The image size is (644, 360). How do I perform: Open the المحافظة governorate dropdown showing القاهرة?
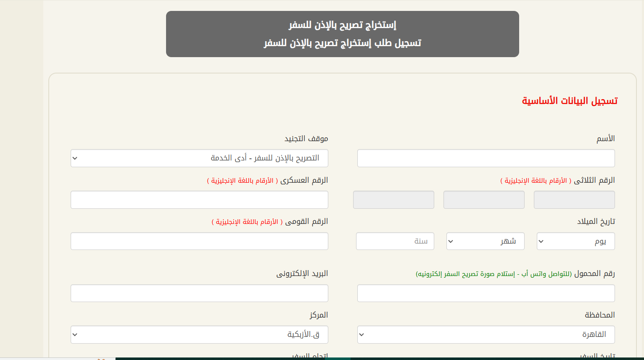point(486,335)
